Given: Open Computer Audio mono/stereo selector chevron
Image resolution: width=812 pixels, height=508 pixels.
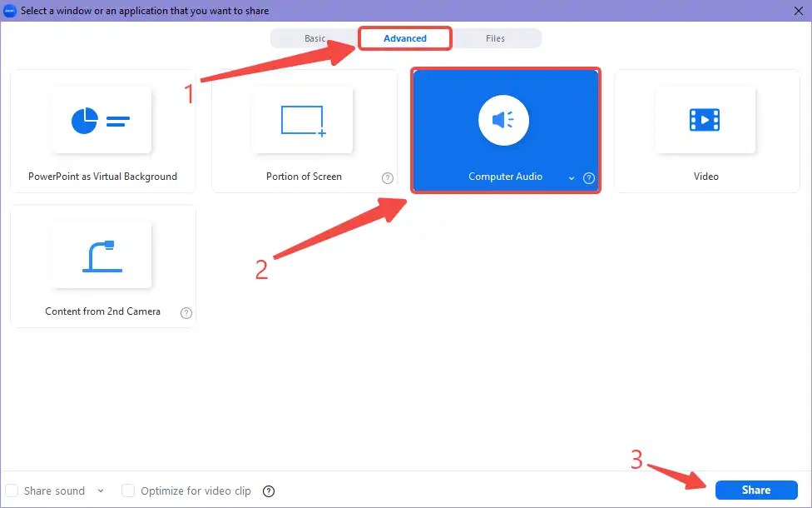Looking at the screenshot, I should (x=572, y=177).
